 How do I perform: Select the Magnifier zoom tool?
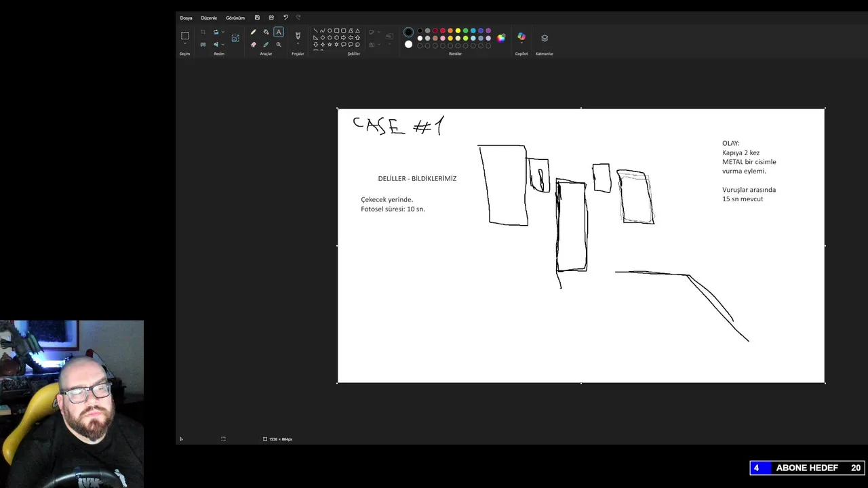(x=279, y=45)
